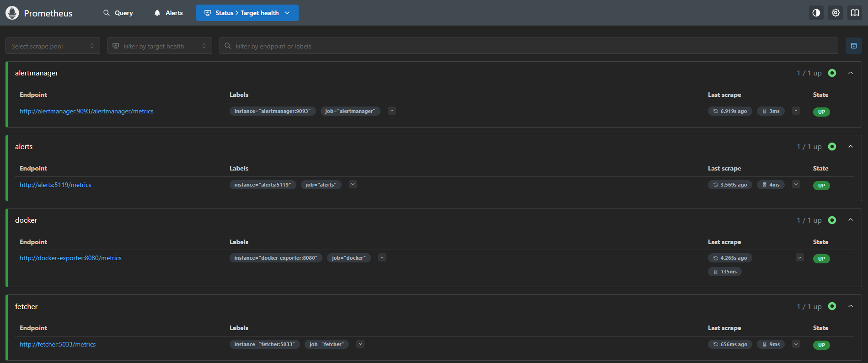Viewport: 868px width, 363px height.
Task: Click the 9ms scrape duration badge
Action: coord(771,344)
